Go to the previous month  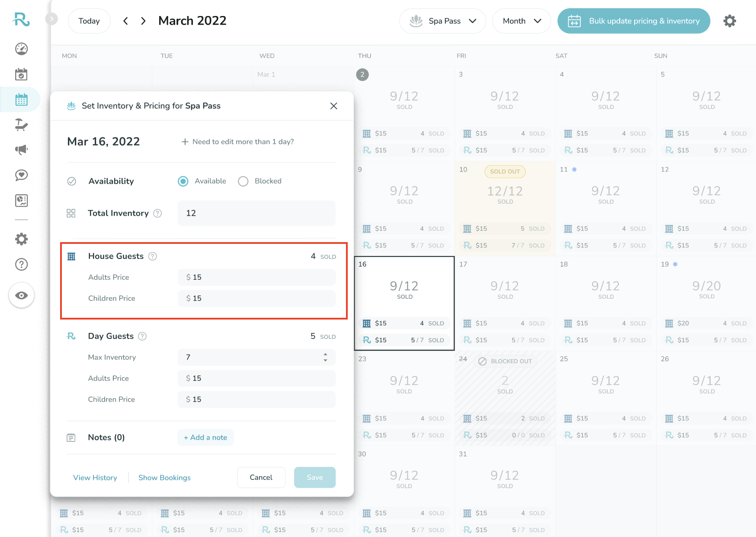coord(125,21)
